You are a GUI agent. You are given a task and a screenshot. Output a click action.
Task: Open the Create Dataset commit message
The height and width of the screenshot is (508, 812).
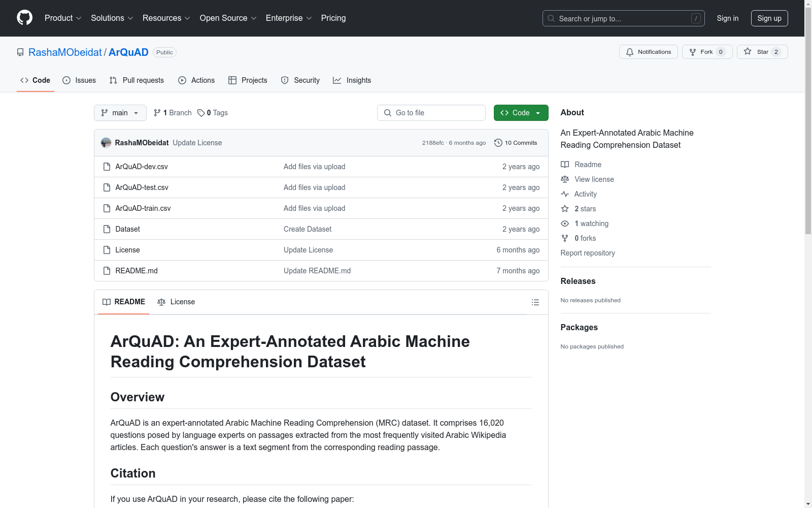[x=308, y=229]
